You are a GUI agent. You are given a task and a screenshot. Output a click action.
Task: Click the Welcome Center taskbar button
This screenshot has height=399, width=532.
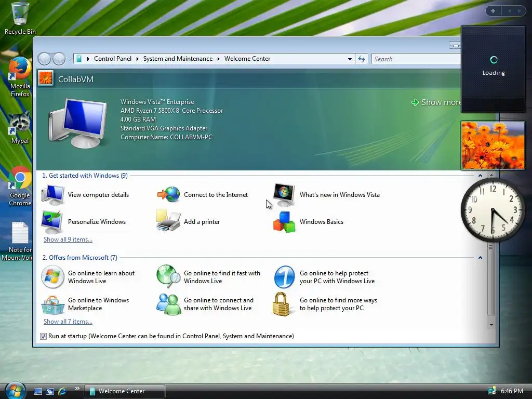[125, 391]
